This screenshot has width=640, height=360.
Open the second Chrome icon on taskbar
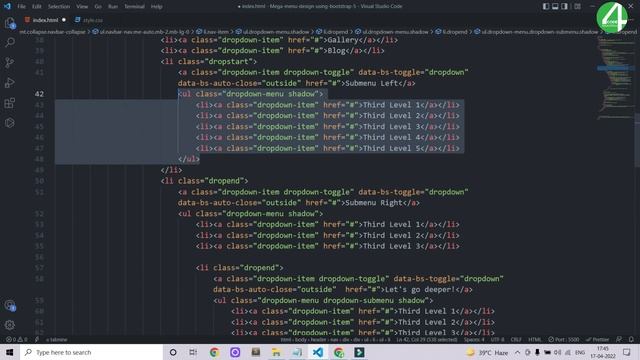338,352
